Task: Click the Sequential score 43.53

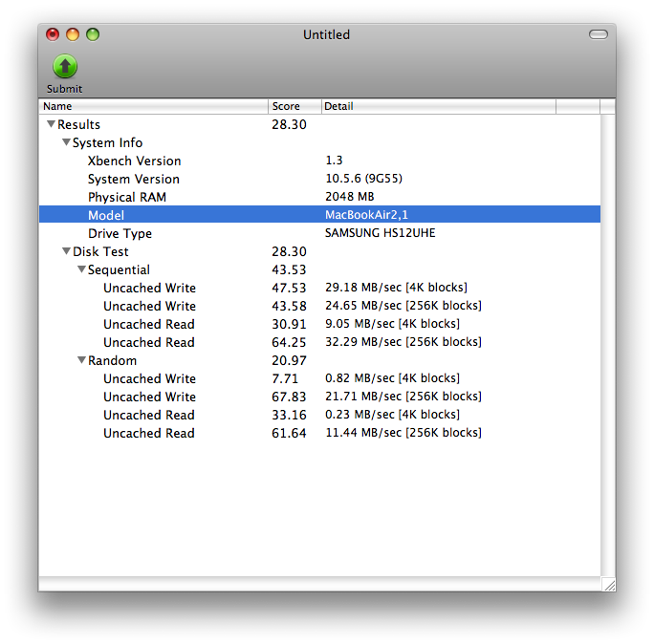Action: click(289, 269)
